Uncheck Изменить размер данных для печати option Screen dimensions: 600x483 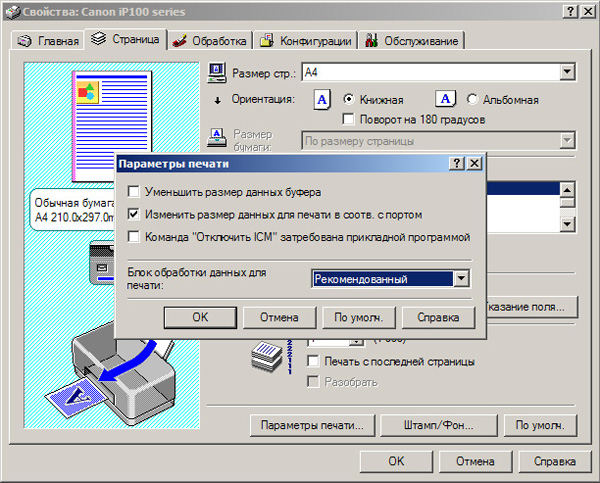tap(134, 214)
